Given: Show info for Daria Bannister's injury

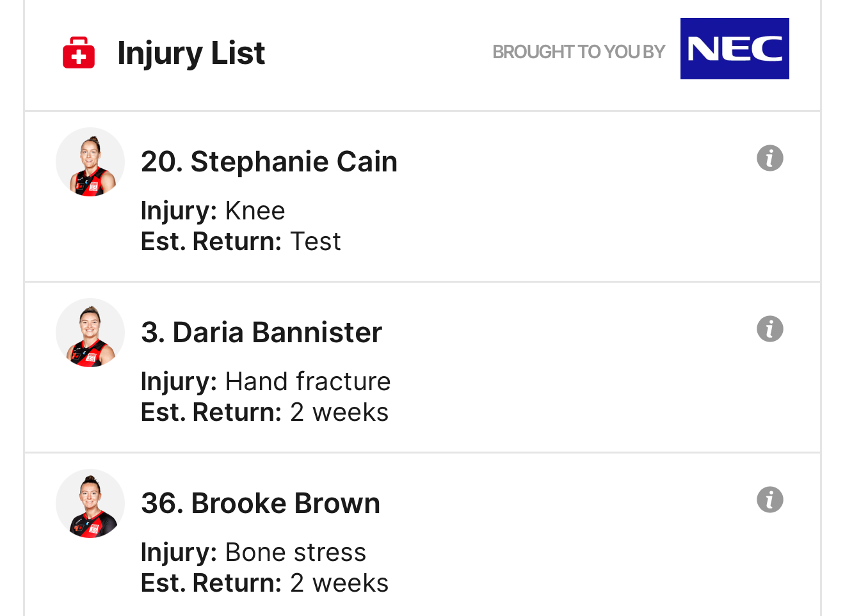Looking at the screenshot, I should coord(769,329).
